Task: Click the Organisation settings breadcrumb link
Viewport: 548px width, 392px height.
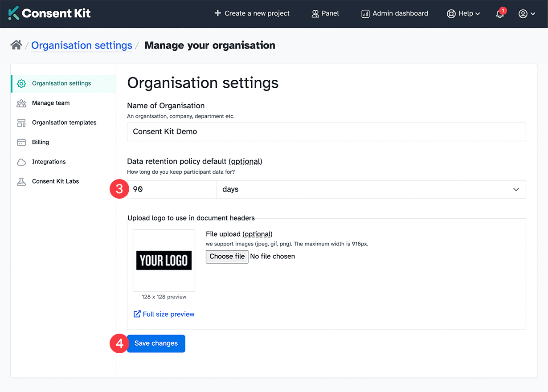Action: (82, 45)
